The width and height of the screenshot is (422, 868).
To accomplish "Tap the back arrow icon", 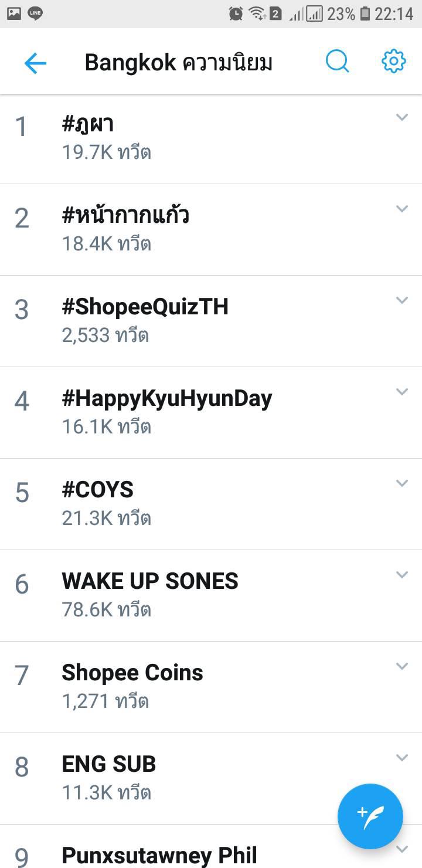I will 35,63.
